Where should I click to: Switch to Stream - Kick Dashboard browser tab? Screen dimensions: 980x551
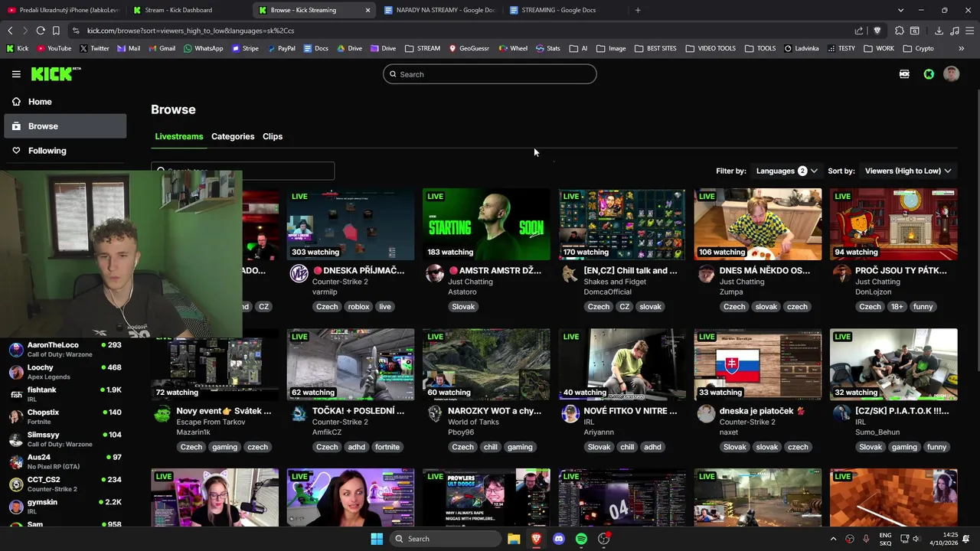(x=190, y=10)
